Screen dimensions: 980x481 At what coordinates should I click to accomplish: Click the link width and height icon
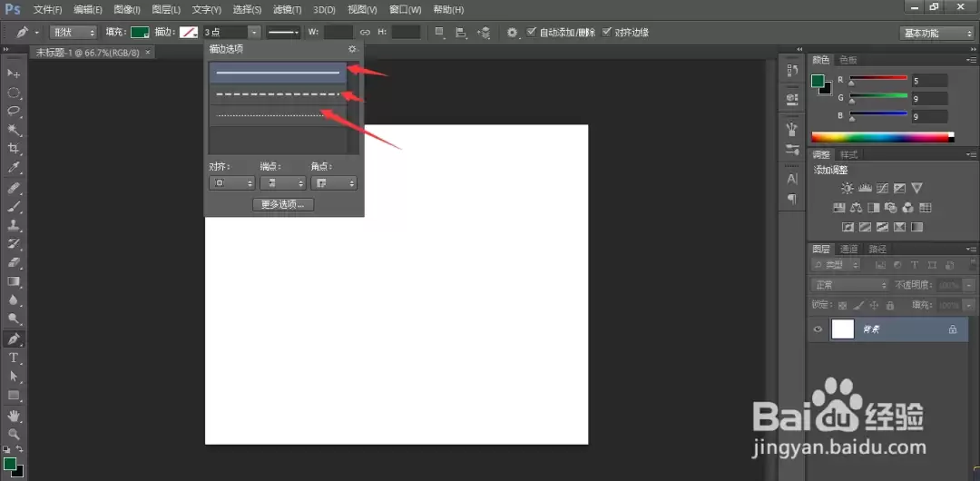[365, 32]
